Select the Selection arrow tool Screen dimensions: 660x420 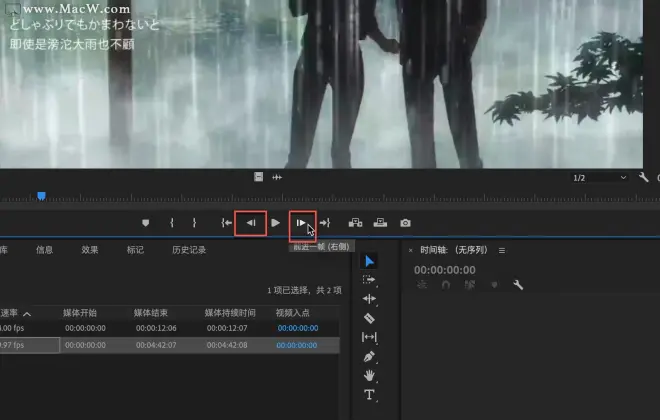pos(369,261)
